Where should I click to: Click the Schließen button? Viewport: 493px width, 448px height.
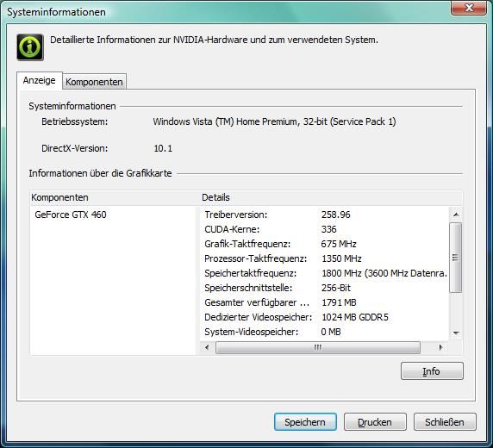(445, 422)
